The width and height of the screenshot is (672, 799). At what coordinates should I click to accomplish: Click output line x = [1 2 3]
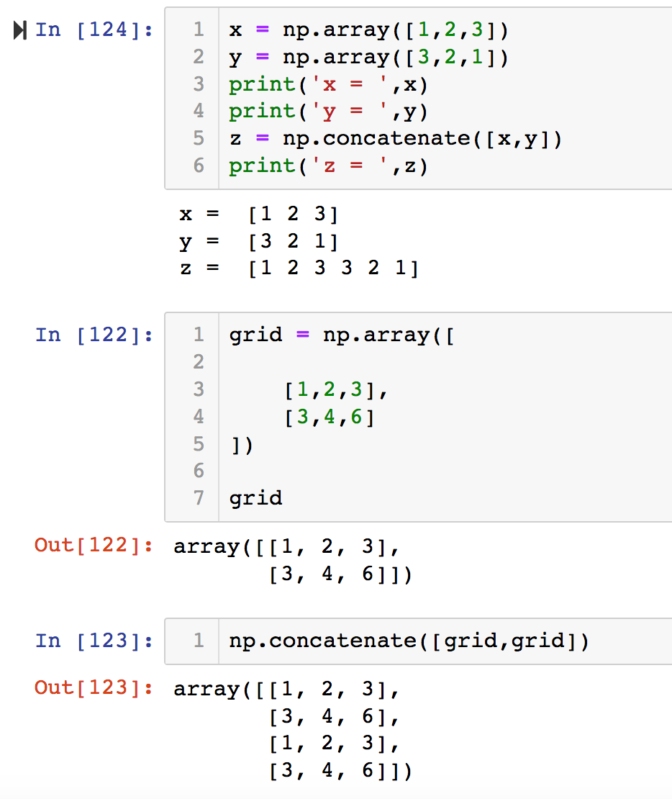[x=259, y=214]
